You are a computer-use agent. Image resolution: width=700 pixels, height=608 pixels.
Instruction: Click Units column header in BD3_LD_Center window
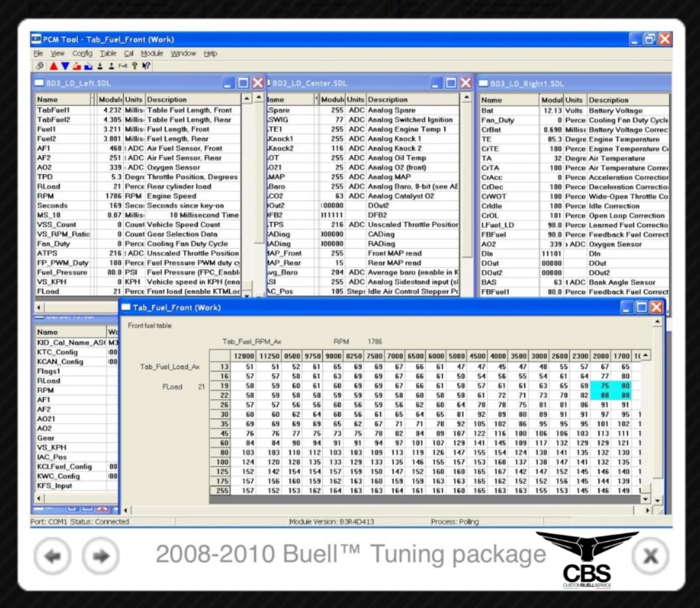[x=356, y=99]
